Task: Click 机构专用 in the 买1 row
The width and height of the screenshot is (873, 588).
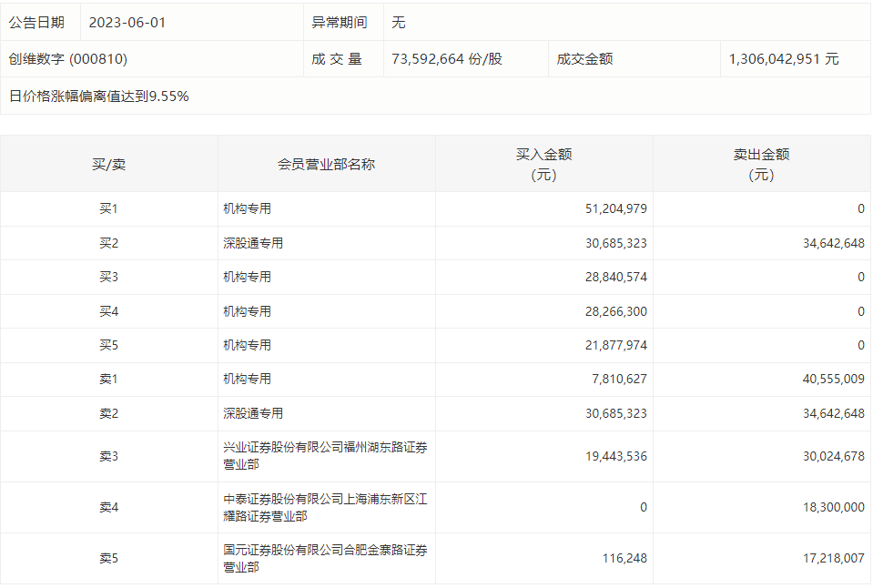Action: point(248,208)
